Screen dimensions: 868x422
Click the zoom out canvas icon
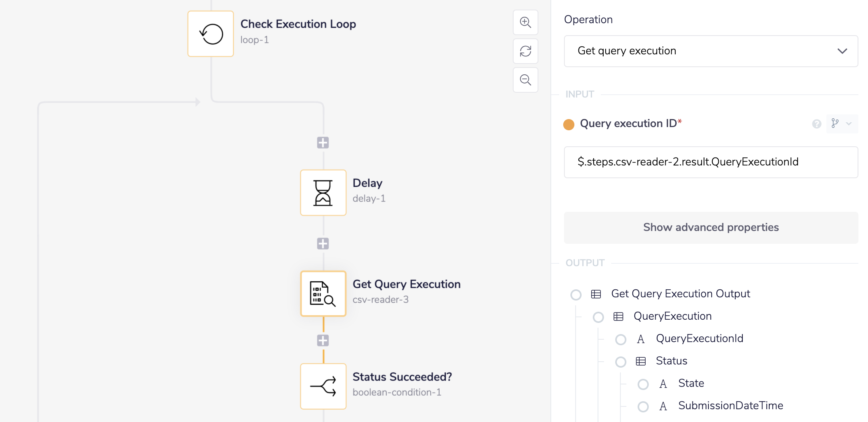[525, 80]
